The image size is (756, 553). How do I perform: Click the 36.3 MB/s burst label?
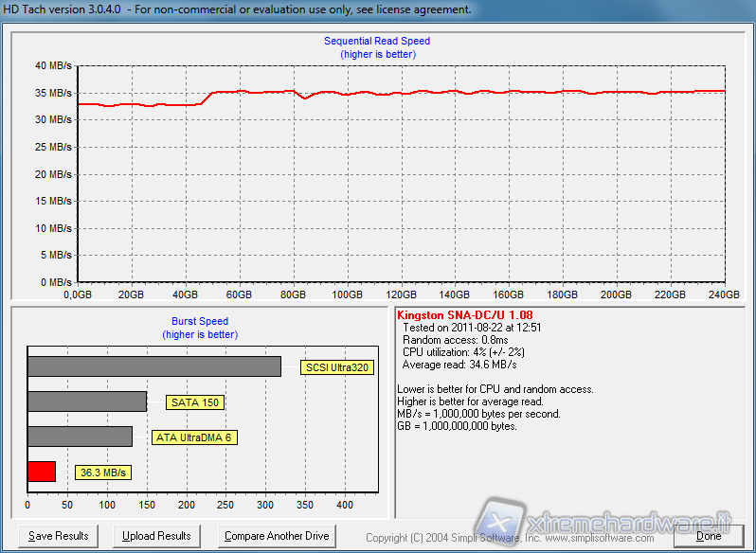coord(103,473)
